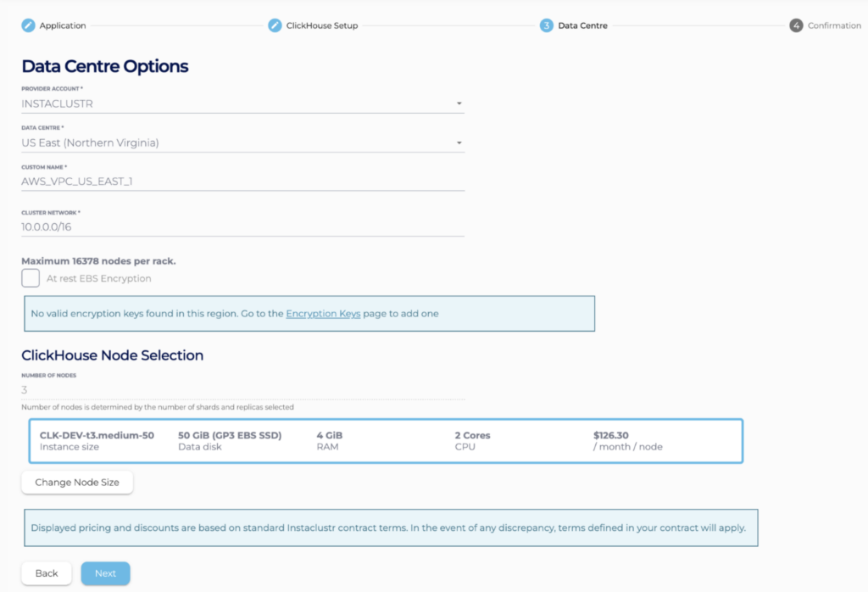This screenshot has height=592, width=868.
Task: Click the step 4 Confirmation circle icon
Action: tap(796, 25)
